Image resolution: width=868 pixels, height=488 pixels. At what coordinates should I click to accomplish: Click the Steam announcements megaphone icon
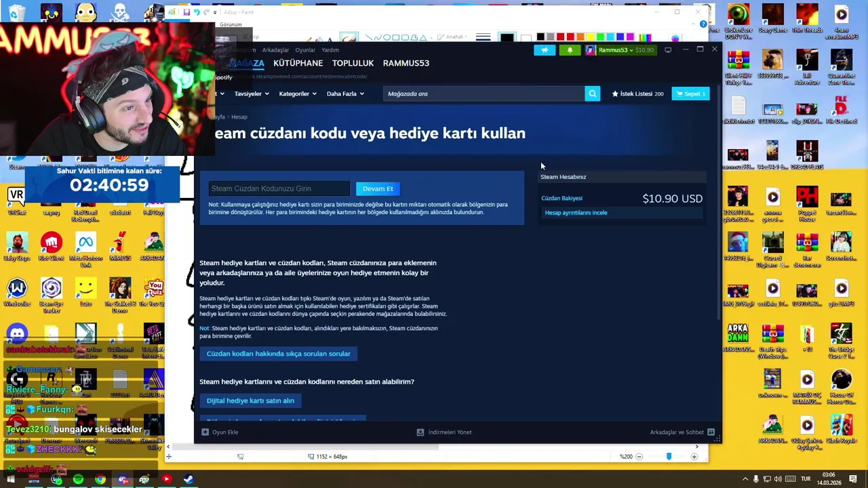pyautogui.click(x=545, y=50)
